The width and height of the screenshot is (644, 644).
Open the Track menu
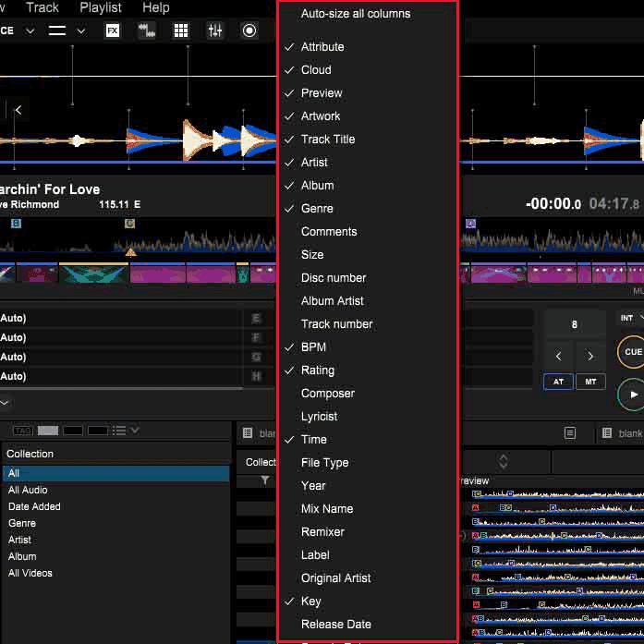coord(43,7)
